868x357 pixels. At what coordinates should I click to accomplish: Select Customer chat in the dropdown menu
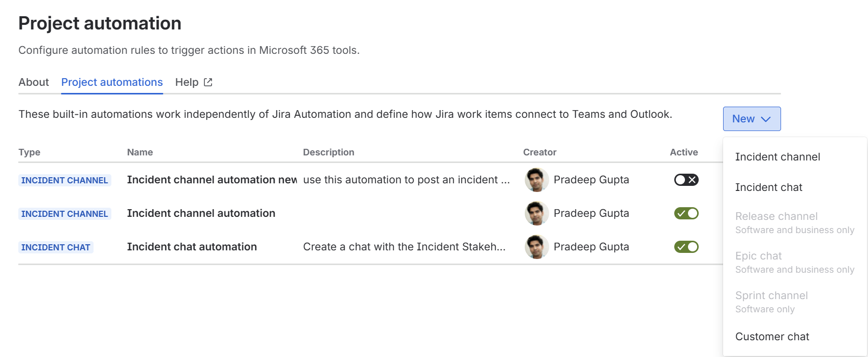pyautogui.click(x=772, y=337)
